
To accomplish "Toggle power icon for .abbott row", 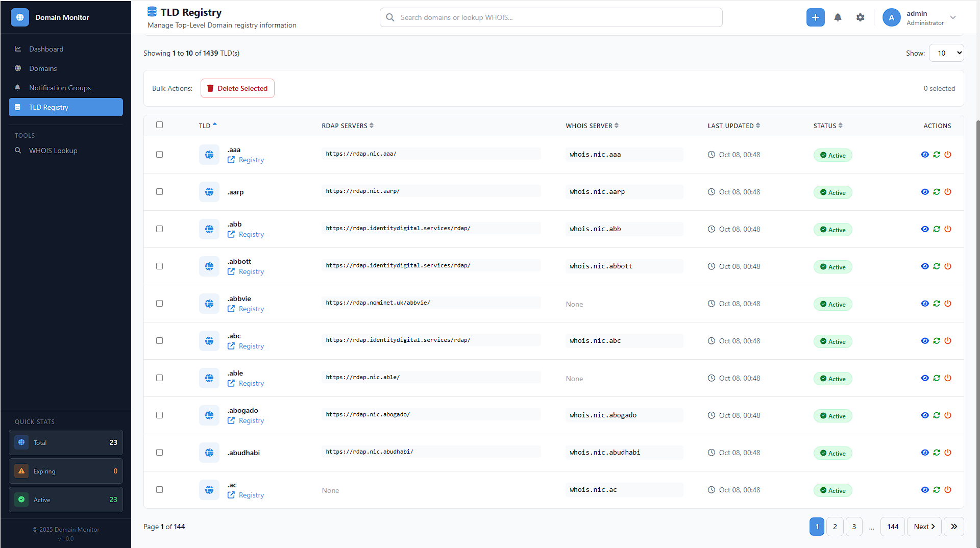I will click(948, 266).
